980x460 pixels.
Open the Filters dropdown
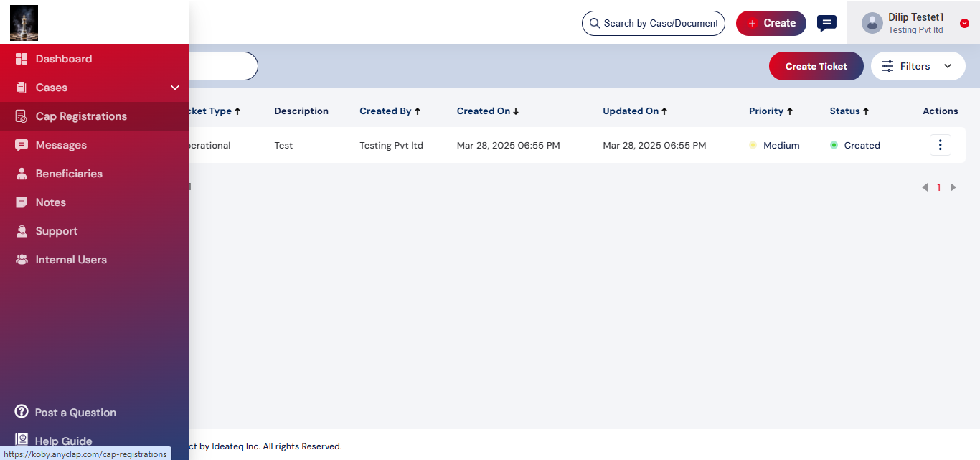click(x=918, y=66)
